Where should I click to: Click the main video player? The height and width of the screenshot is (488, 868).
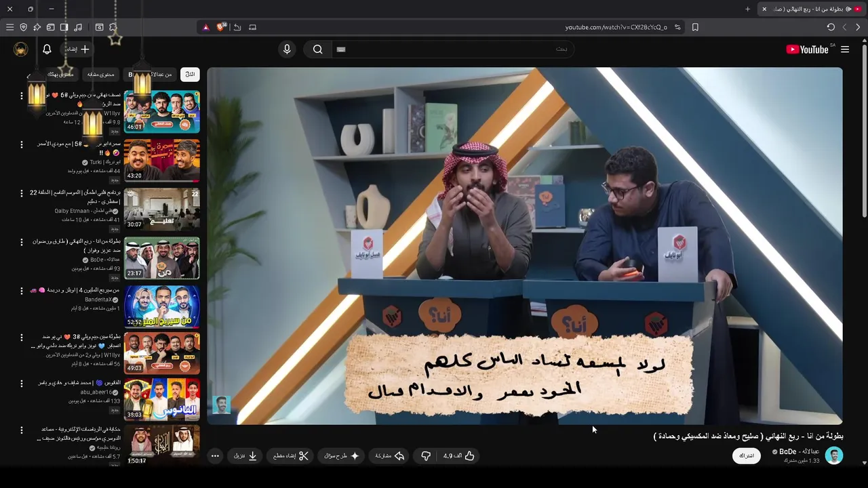tap(525, 245)
